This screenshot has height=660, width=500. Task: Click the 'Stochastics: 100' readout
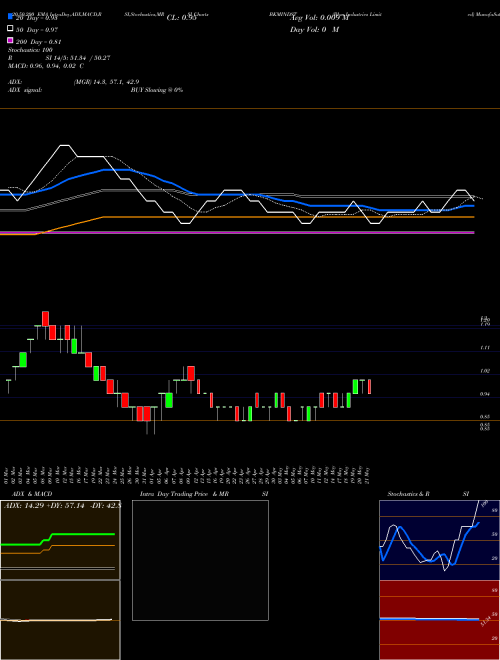(x=30, y=50)
